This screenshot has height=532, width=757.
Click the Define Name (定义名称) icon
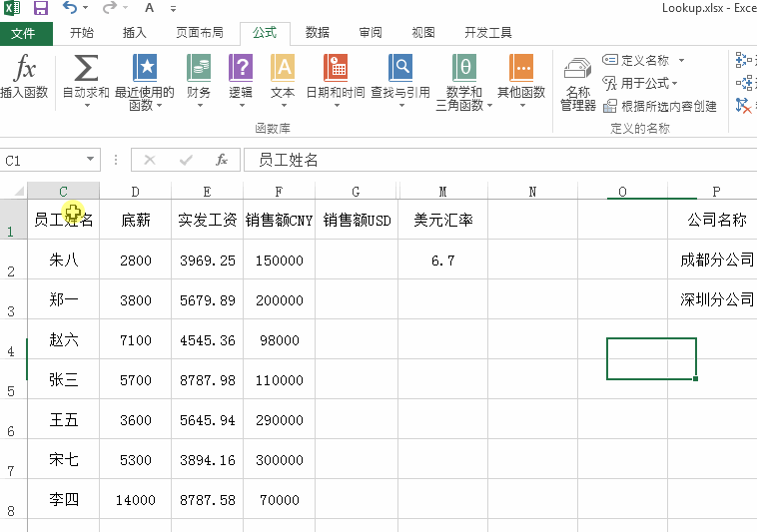click(610, 60)
